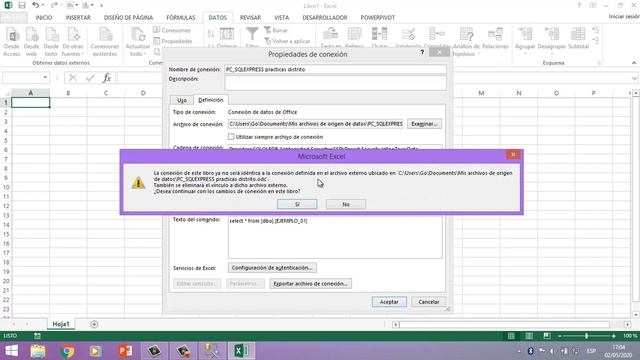
Task: Switch to Page Layout view icon
Action: click(529, 336)
